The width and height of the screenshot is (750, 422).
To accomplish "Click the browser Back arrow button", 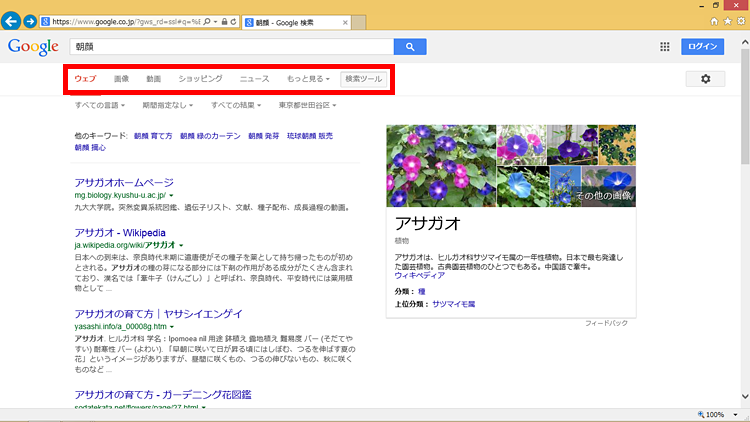I will coord(12,20).
